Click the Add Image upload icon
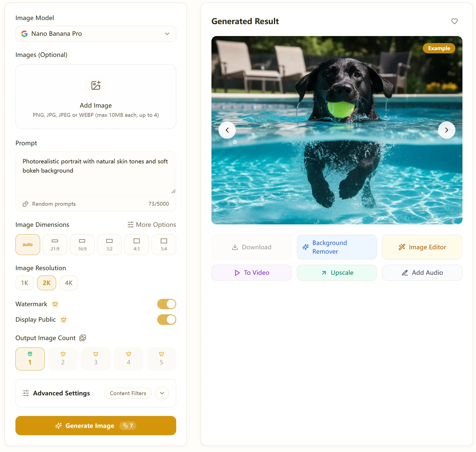This screenshot has width=476, height=452. 96,85
